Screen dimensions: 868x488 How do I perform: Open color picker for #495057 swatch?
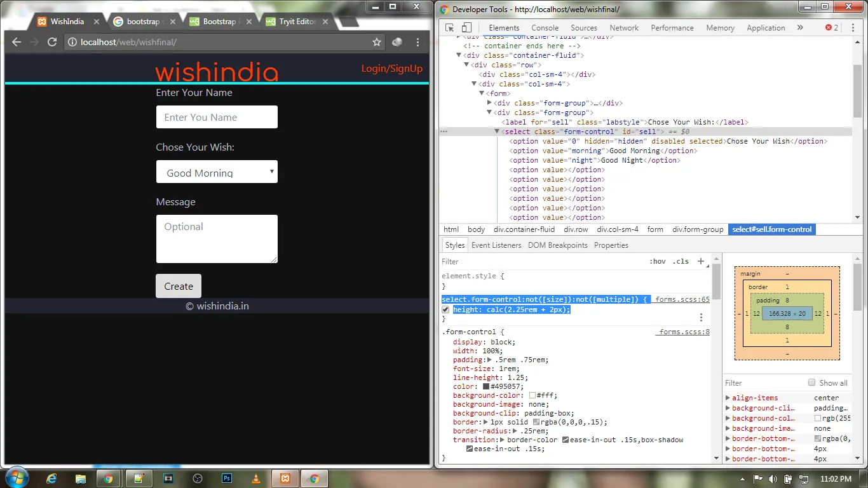(x=486, y=386)
